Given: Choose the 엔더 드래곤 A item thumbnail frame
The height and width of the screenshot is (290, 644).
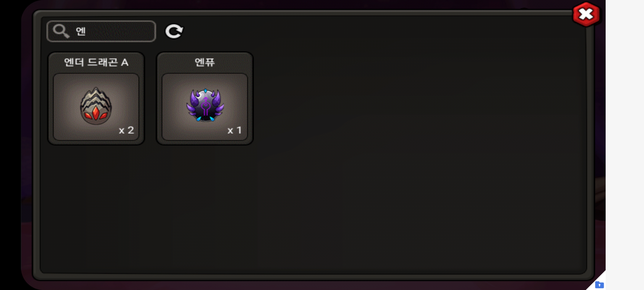Looking at the screenshot, I should 96,107.
